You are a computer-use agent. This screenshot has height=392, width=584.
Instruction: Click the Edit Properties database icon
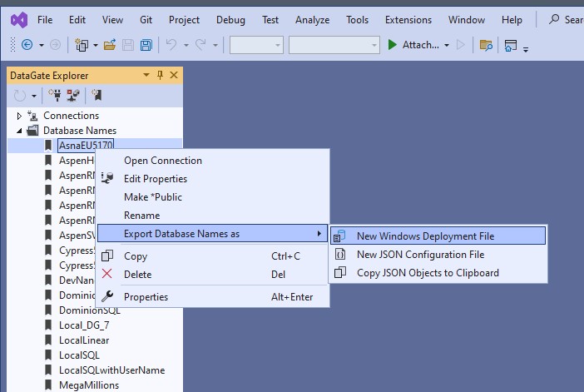point(107,178)
